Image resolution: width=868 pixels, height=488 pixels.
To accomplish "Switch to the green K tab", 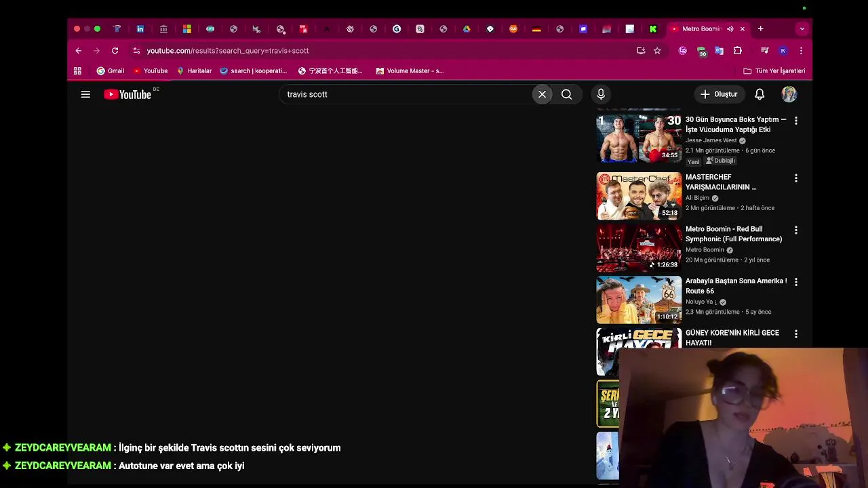I will (x=653, y=29).
